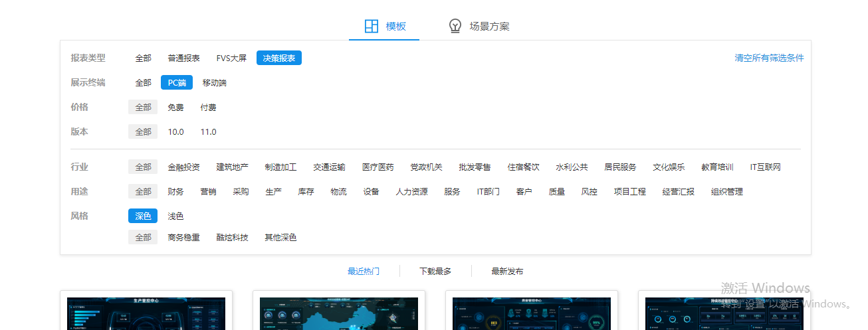Screen dimensions: 868x330
Task: Select 全部 in 价格 row
Action: point(143,107)
